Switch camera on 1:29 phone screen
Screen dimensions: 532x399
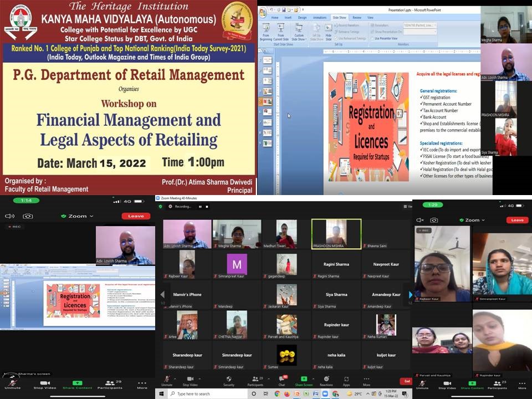coord(434,220)
